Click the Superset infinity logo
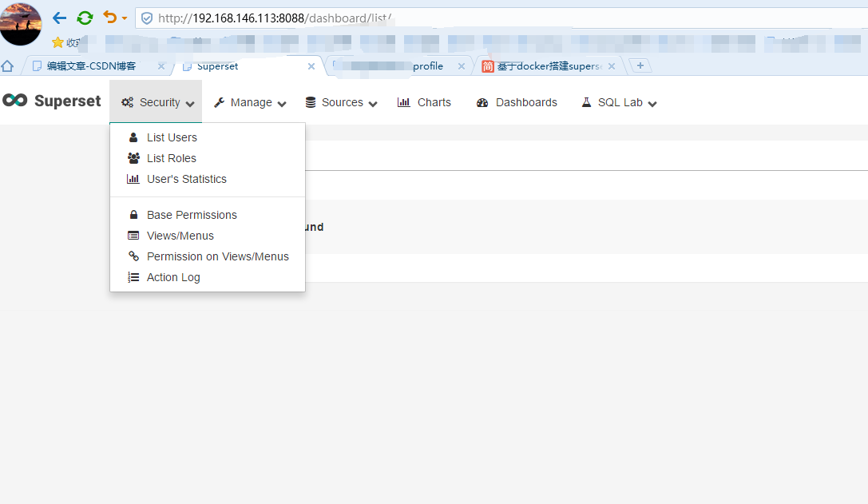 coord(15,101)
